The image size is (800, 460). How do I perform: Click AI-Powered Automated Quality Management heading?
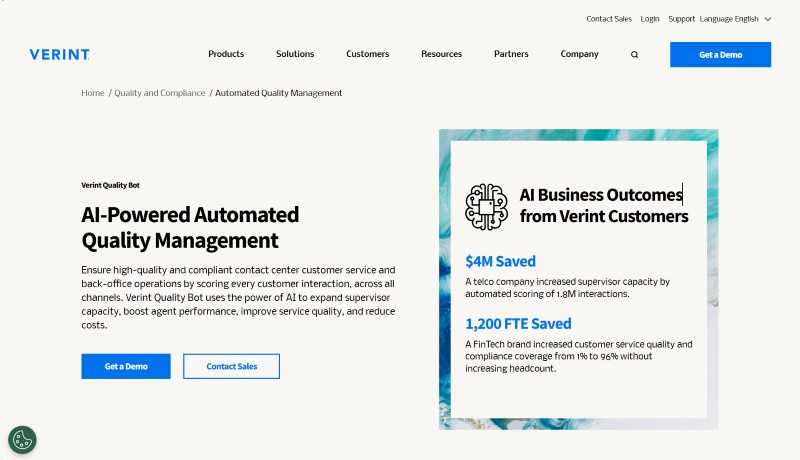click(190, 227)
